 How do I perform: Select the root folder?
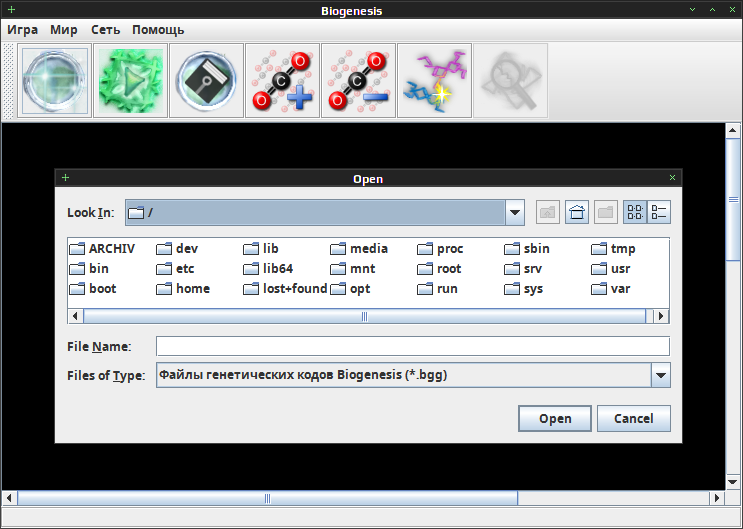pos(439,269)
